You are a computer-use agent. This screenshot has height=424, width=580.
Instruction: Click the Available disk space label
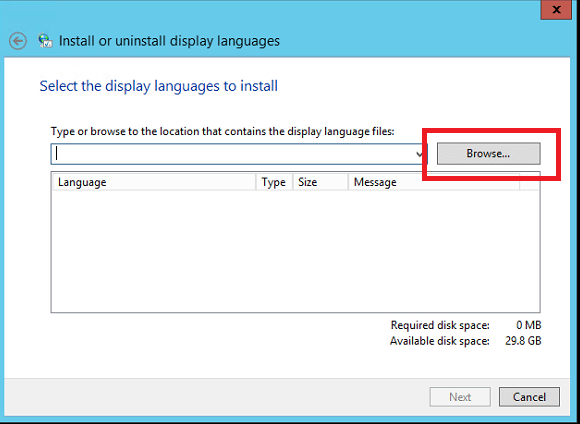click(439, 341)
